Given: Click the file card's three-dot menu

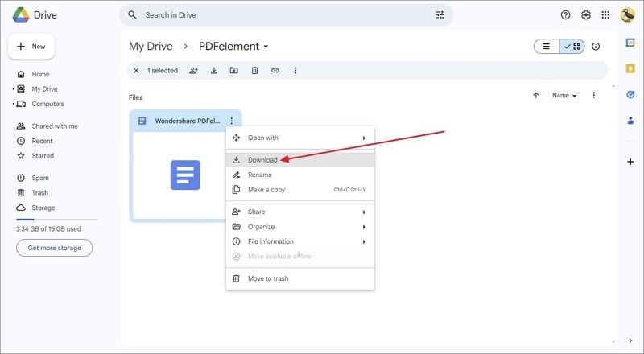Looking at the screenshot, I should pyautogui.click(x=232, y=121).
